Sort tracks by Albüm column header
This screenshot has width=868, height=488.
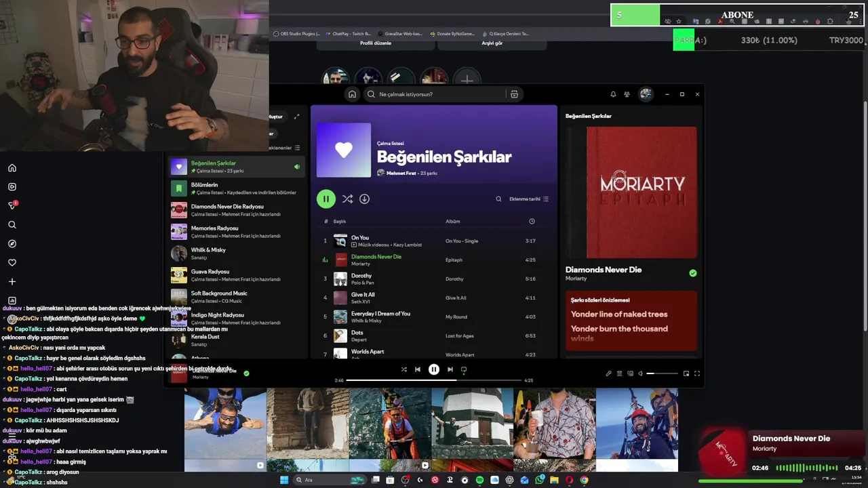point(452,222)
